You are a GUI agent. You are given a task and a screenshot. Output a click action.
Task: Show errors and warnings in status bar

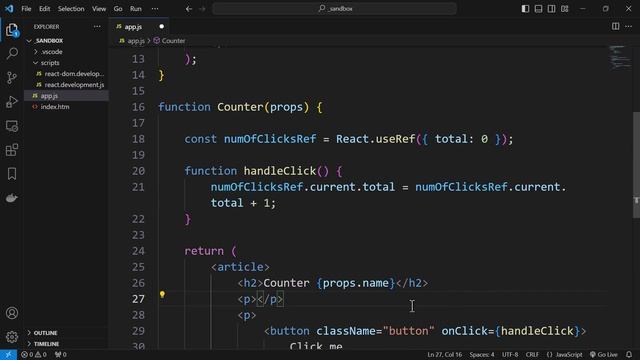pos(34,355)
